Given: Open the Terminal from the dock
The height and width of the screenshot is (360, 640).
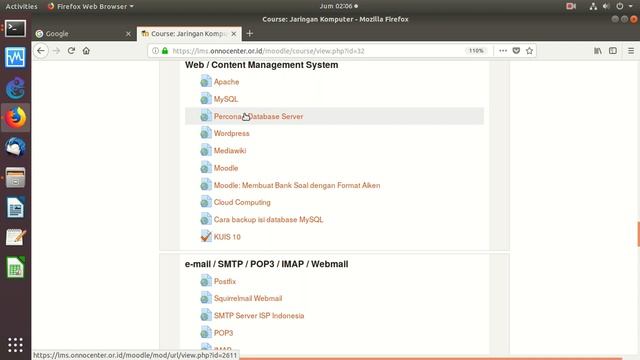Looking at the screenshot, I should click(x=16, y=29).
